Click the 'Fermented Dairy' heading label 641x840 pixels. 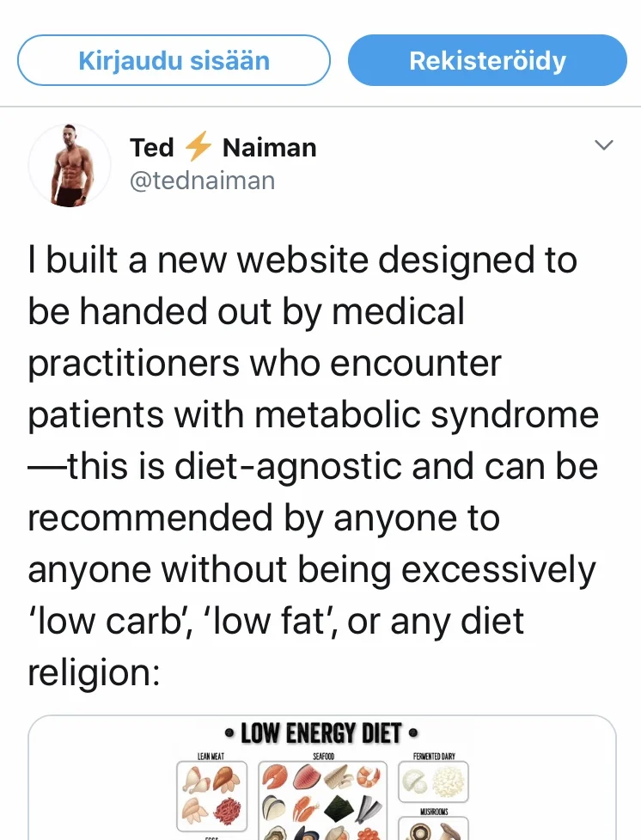(434, 756)
